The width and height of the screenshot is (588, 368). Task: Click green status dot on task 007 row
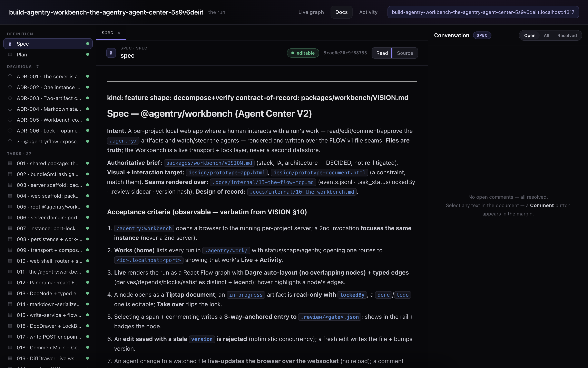tap(87, 228)
